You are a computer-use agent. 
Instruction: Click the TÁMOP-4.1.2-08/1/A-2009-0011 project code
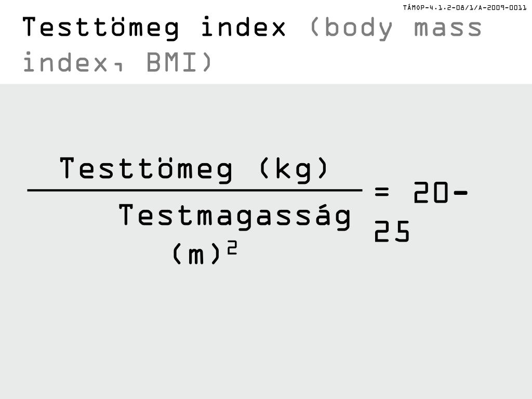(464, 7)
